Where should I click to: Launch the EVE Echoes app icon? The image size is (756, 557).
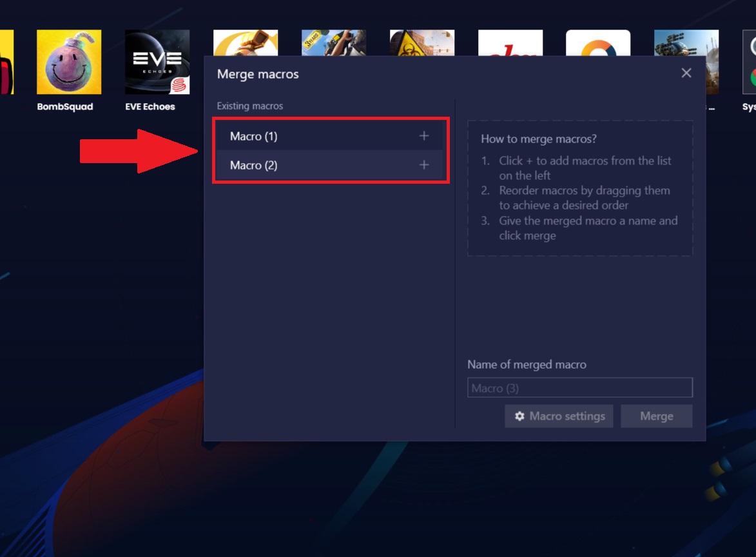click(157, 62)
